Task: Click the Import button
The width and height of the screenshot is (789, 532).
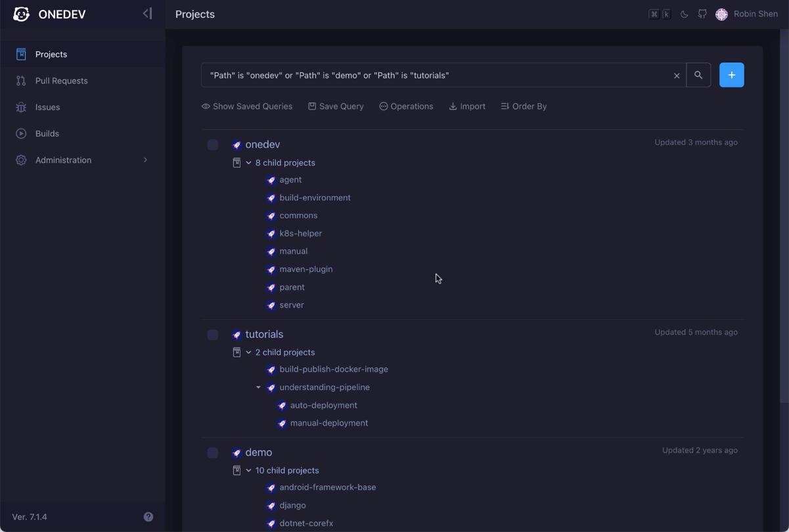Action: tap(467, 106)
